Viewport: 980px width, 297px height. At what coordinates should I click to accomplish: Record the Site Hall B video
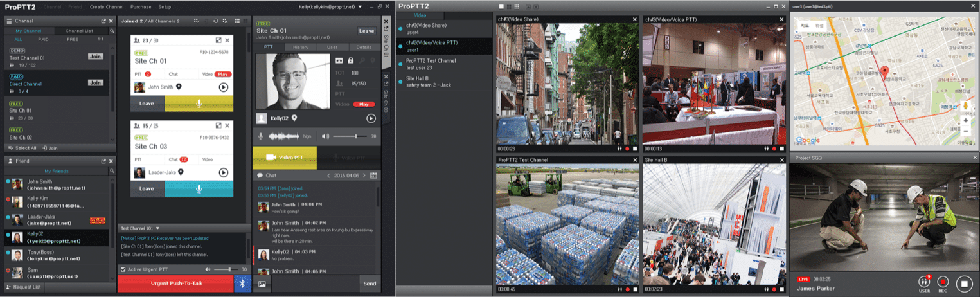pos(773,289)
